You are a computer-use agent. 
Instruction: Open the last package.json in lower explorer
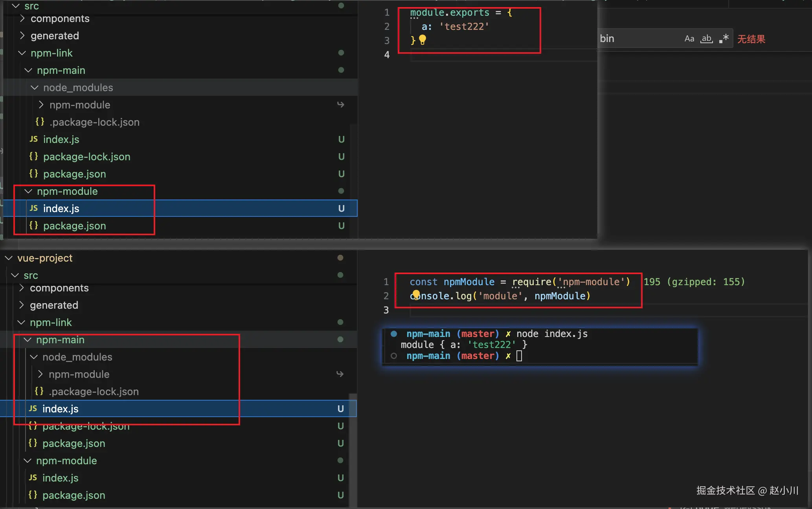pyautogui.click(x=73, y=495)
